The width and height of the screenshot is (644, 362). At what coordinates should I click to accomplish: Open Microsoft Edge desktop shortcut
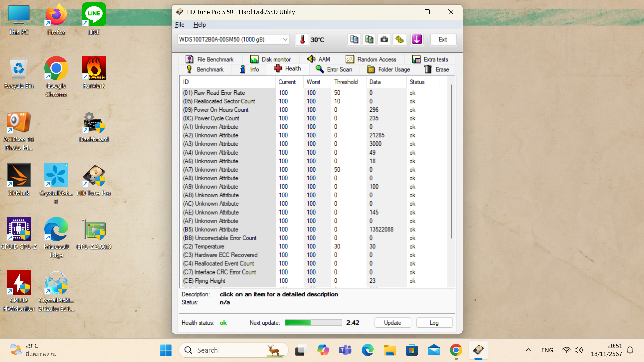[56, 237]
